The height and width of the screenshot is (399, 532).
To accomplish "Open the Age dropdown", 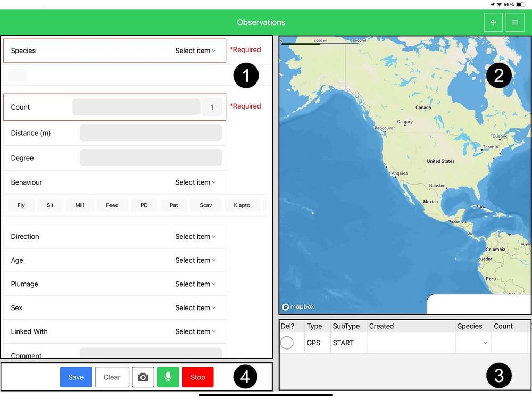I will point(195,260).
